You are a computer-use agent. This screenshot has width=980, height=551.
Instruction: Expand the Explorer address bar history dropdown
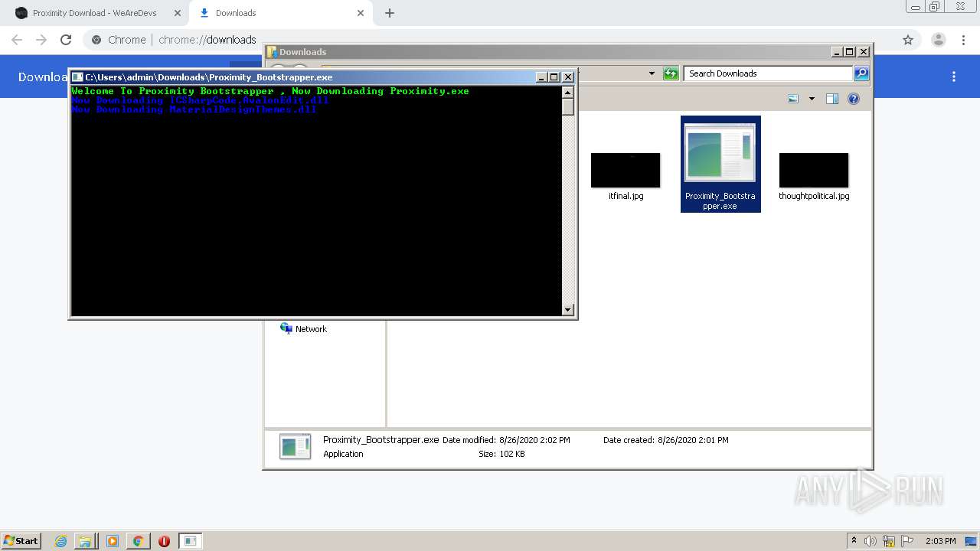652,73
